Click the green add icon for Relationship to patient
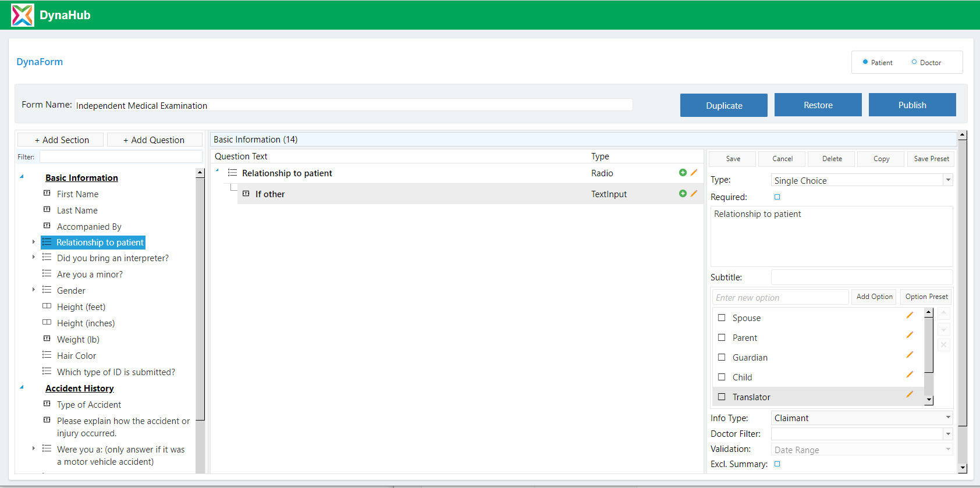 (x=683, y=173)
